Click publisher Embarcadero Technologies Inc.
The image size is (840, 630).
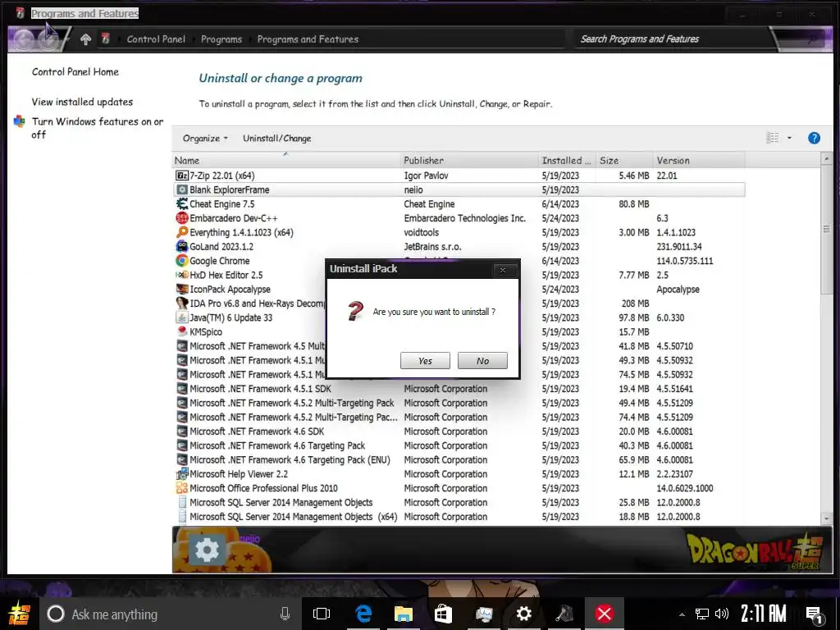coord(464,218)
